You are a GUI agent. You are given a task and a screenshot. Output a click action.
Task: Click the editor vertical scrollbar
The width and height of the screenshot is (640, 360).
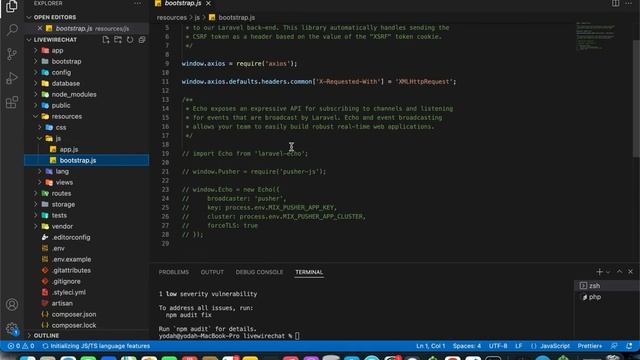coord(636,98)
